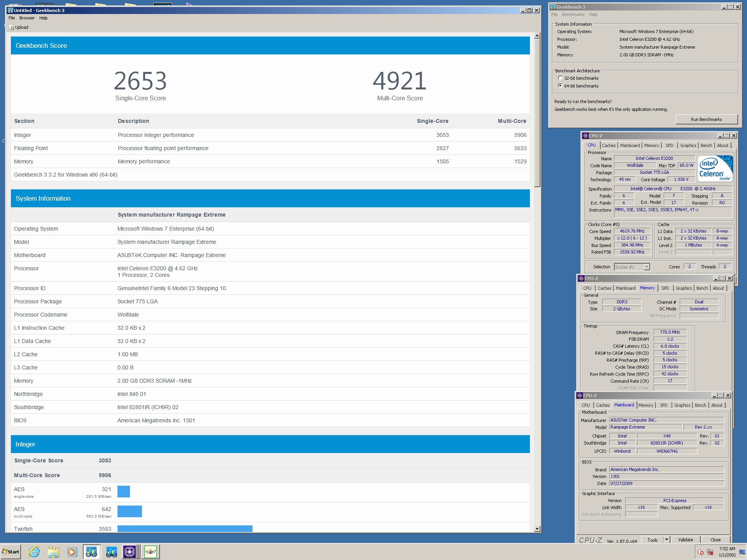
Task: Click the disconnected network tray icon
Action: (710, 552)
